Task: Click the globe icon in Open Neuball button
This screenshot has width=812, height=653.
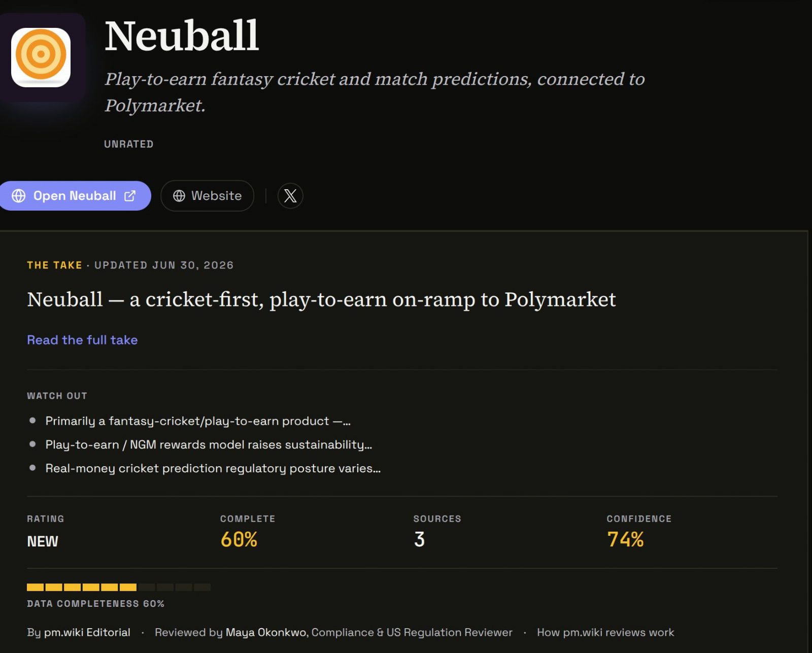Action: (19, 196)
